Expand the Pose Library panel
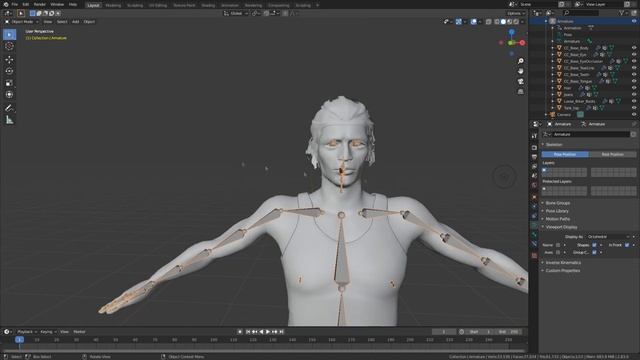 pyautogui.click(x=557, y=211)
